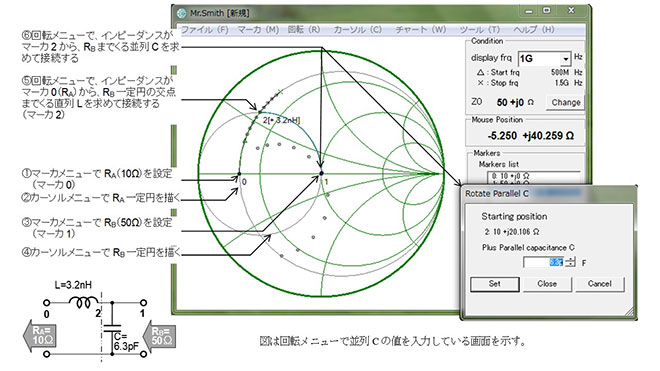Click the Mr.Smith app icon in title bar
Image resolution: width=660 pixels, height=371 pixels.
182,13
